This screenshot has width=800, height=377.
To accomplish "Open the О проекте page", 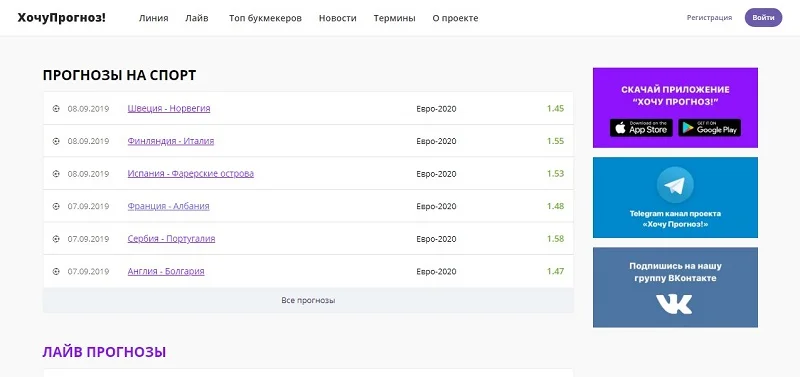I will coord(456,18).
